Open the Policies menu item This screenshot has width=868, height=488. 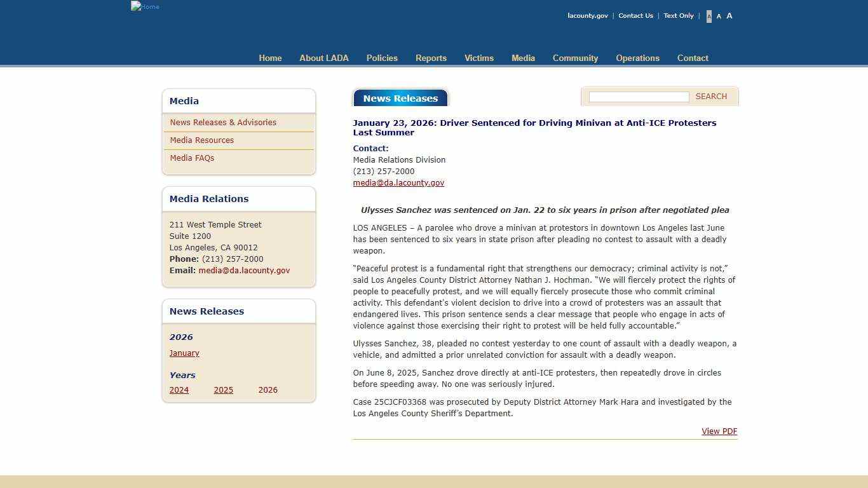tap(382, 58)
